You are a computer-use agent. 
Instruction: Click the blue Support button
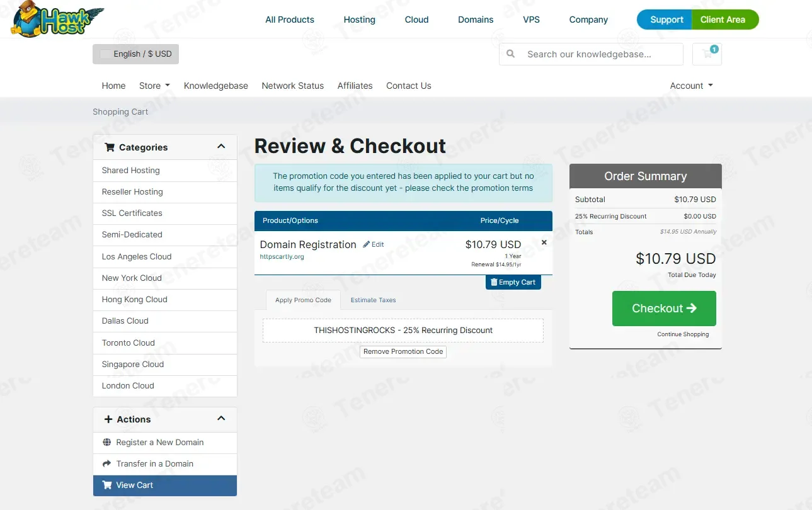tap(665, 20)
